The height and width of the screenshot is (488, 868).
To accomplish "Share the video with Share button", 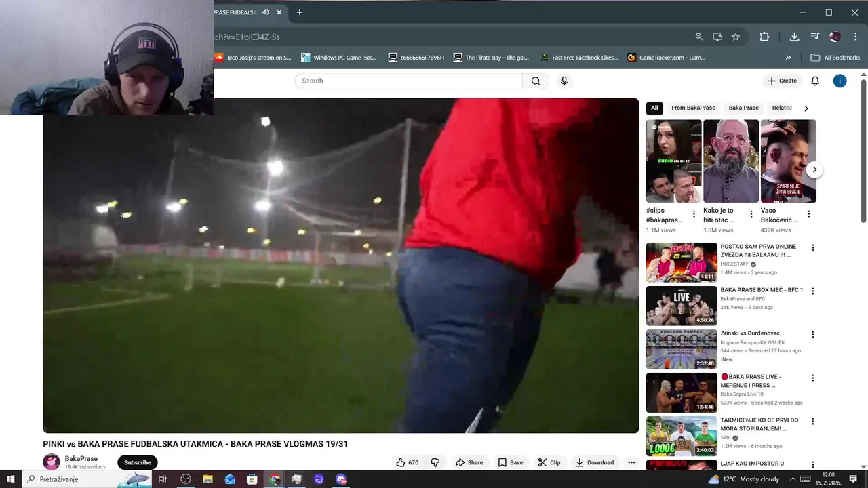I will click(469, 462).
